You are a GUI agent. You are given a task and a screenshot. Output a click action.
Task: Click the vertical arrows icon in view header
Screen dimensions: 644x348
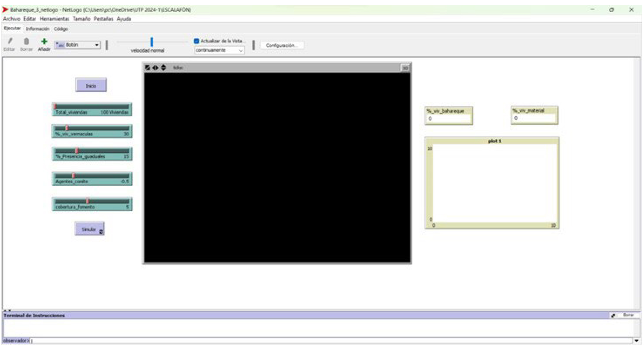pos(163,68)
